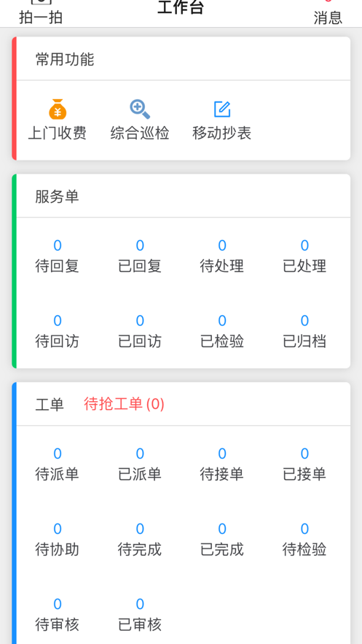View 待协助 work orders

click(x=57, y=540)
